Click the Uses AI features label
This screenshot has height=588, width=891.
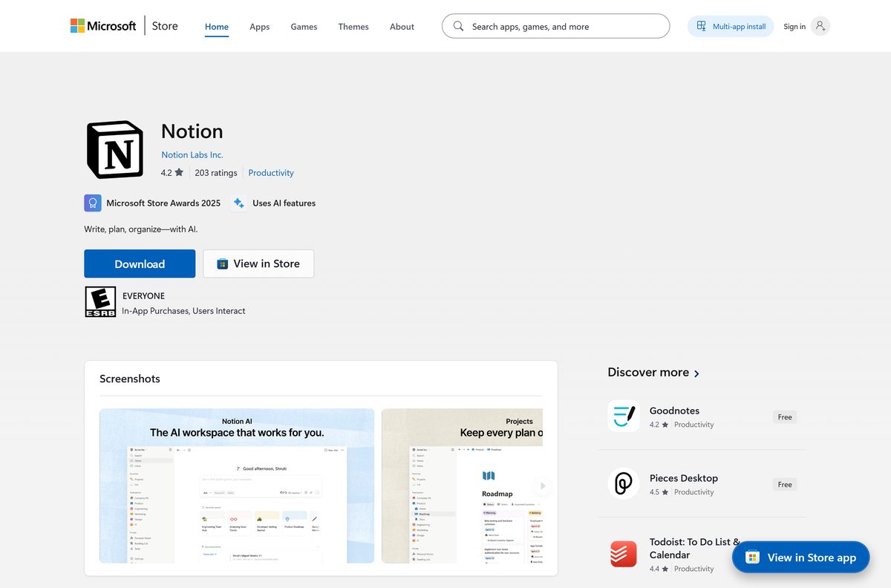tap(284, 203)
